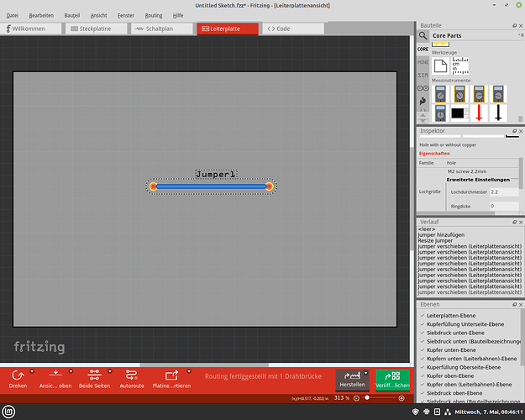Pick the black oscilloscope part
The image size is (525, 420).
tap(459, 113)
